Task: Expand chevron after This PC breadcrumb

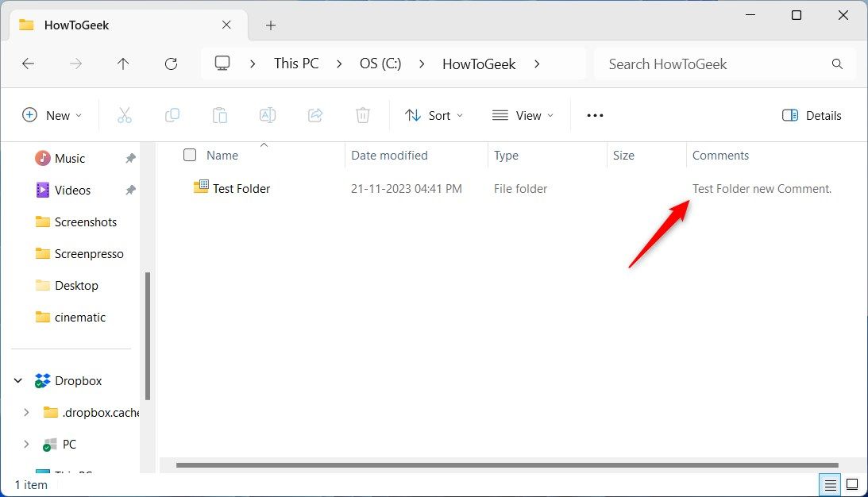Action: click(x=339, y=64)
